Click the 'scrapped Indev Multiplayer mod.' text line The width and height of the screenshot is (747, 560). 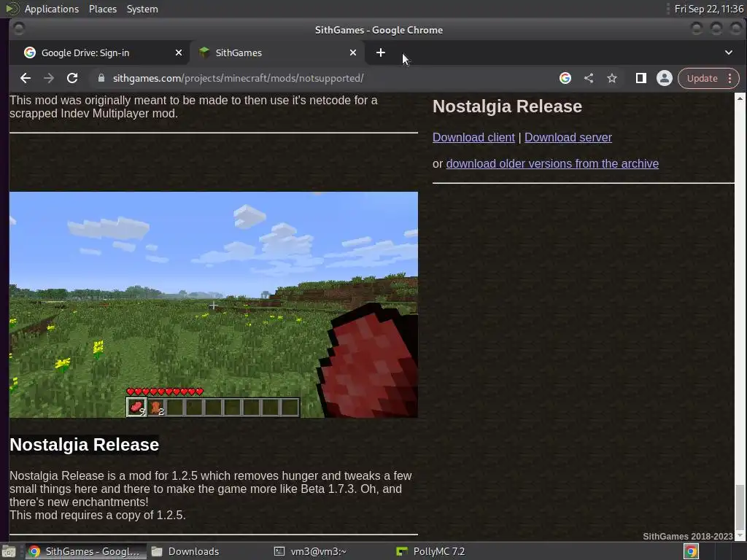[93, 114]
